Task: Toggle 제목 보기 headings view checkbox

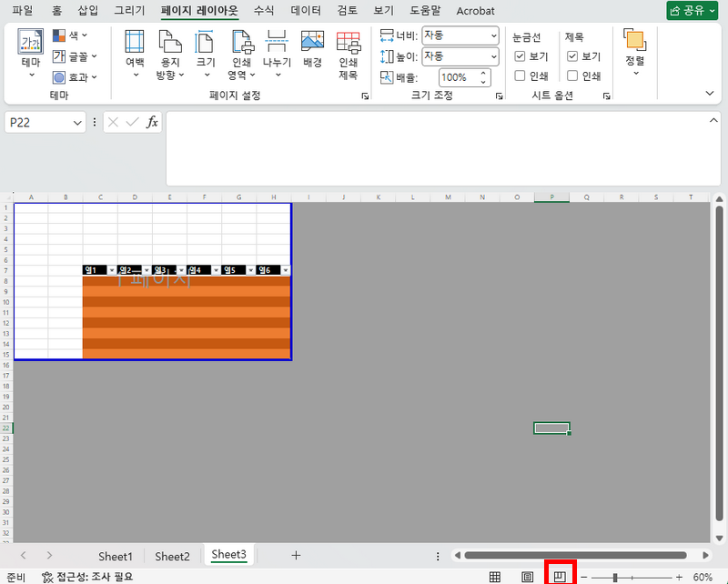Action: click(x=572, y=56)
